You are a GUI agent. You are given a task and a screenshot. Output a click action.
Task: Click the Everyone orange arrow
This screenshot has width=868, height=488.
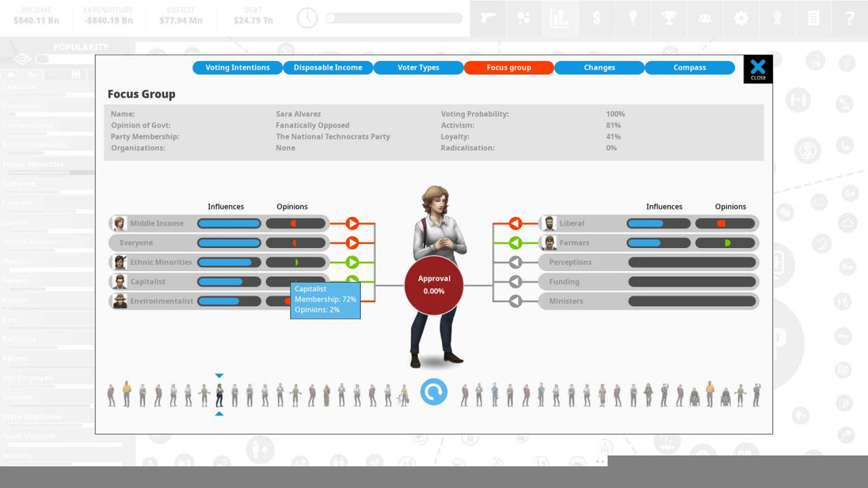352,243
